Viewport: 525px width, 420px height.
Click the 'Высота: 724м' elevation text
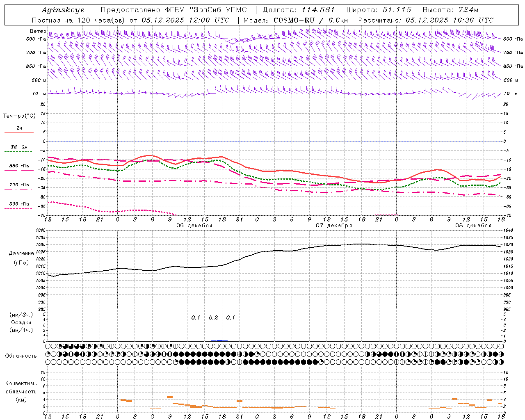[450, 10]
